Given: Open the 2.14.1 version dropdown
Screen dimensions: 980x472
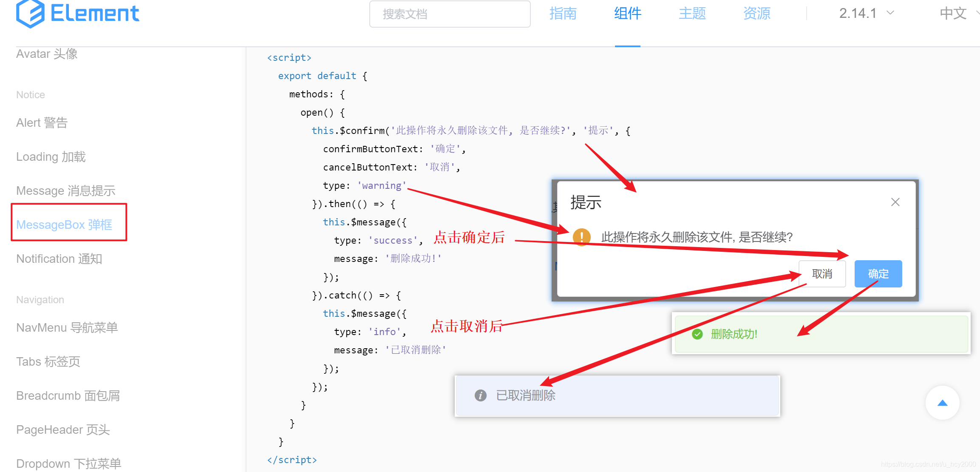Looking at the screenshot, I should click(x=867, y=14).
